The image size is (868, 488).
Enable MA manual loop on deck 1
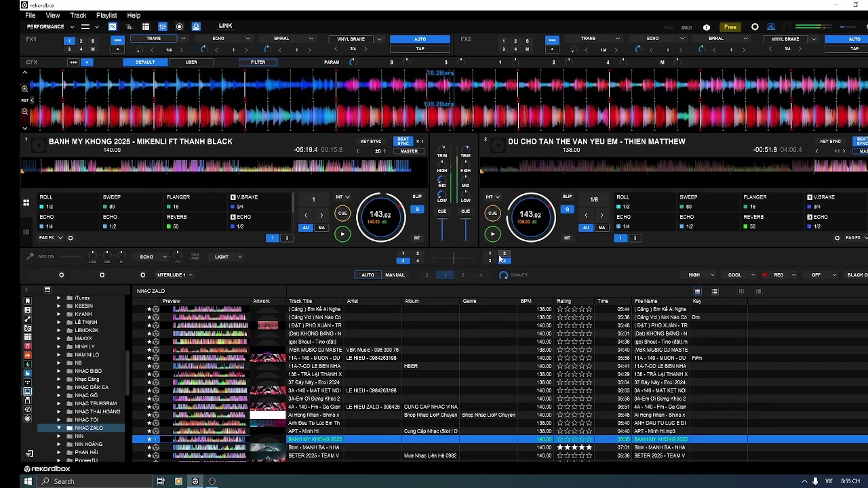321,228
